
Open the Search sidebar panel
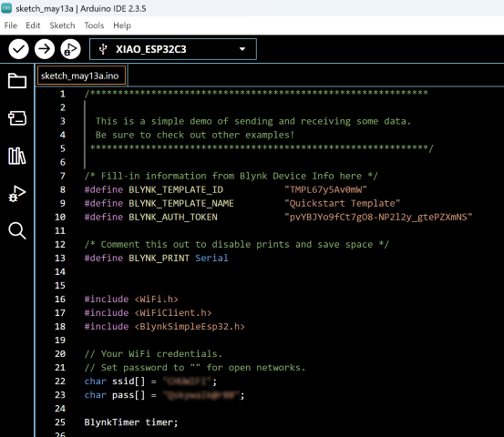point(17,230)
